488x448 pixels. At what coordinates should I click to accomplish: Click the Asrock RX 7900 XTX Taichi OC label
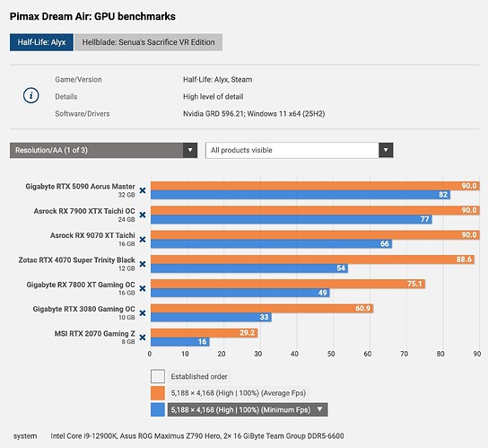[x=84, y=211]
